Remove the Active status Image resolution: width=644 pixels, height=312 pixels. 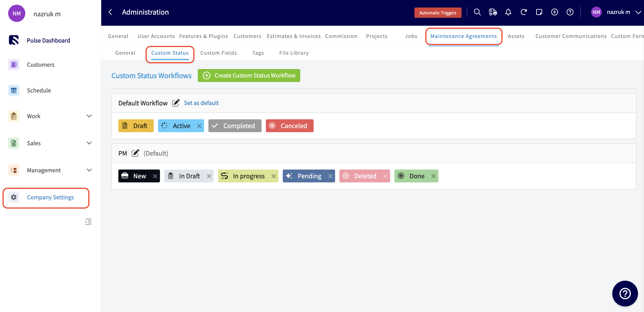coord(199,126)
